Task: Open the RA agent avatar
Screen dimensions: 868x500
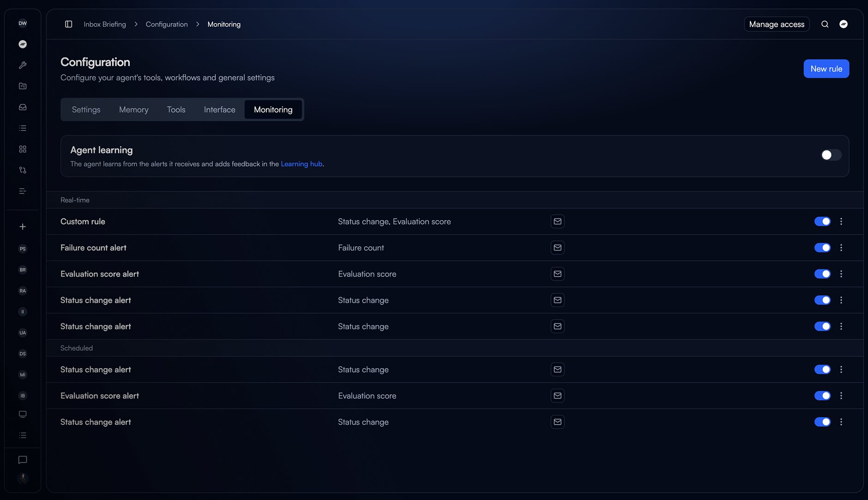Action: click(x=23, y=291)
